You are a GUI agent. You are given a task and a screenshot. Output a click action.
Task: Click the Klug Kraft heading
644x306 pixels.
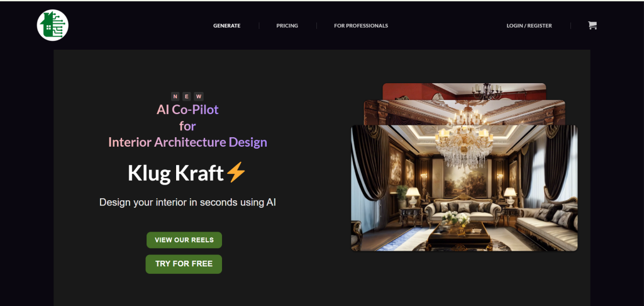(x=176, y=173)
